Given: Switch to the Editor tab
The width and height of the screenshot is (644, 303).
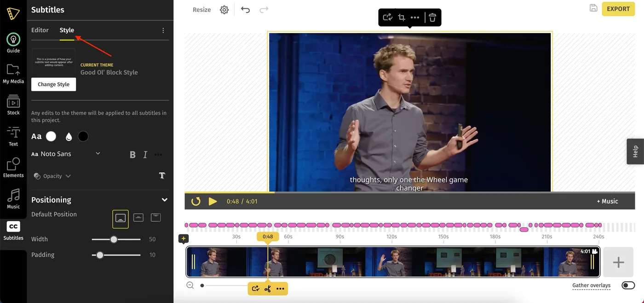Looking at the screenshot, I should [40, 30].
